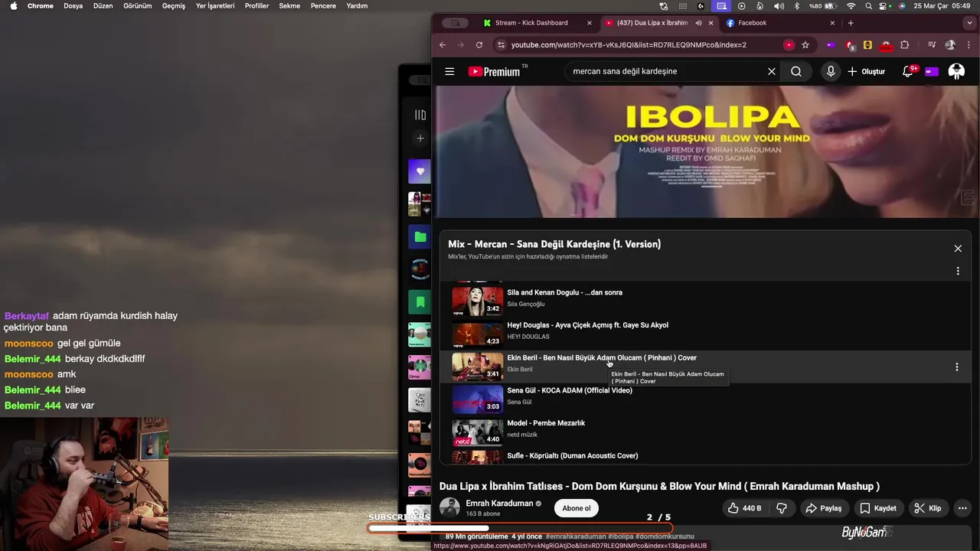Open Chrome three-dot menu

click(x=969, y=44)
